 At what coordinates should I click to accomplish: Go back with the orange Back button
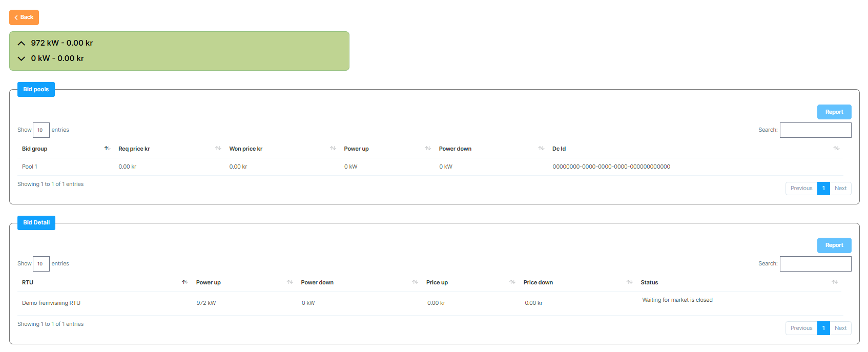[24, 17]
